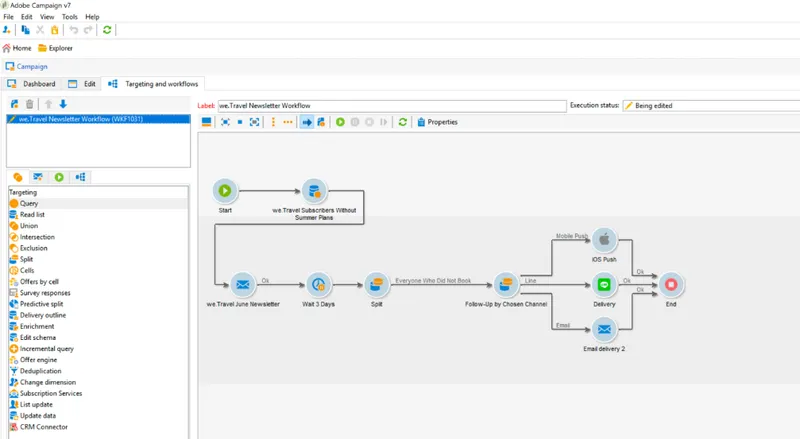Click the greyed-out restart workflow button
The width and height of the screenshot is (800, 439).
[384, 122]
